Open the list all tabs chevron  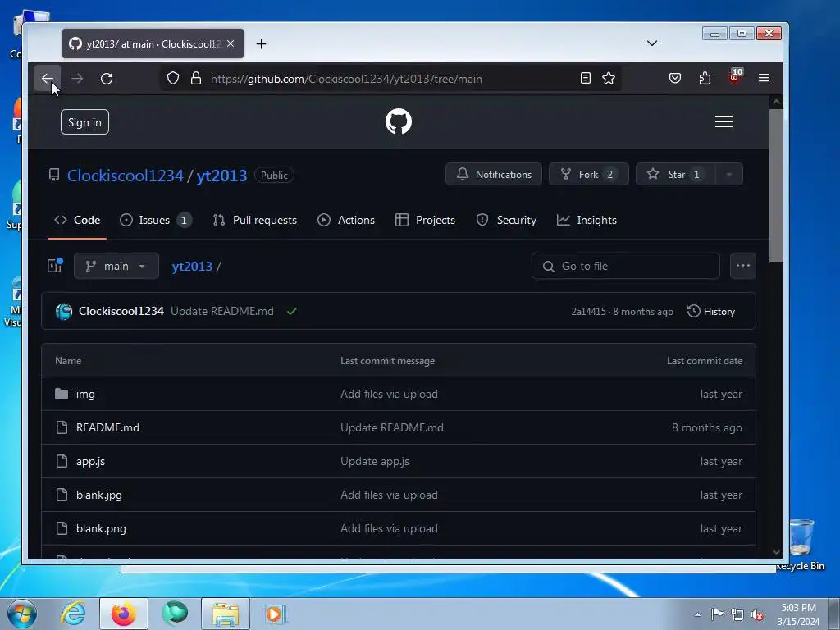[652, 43]
